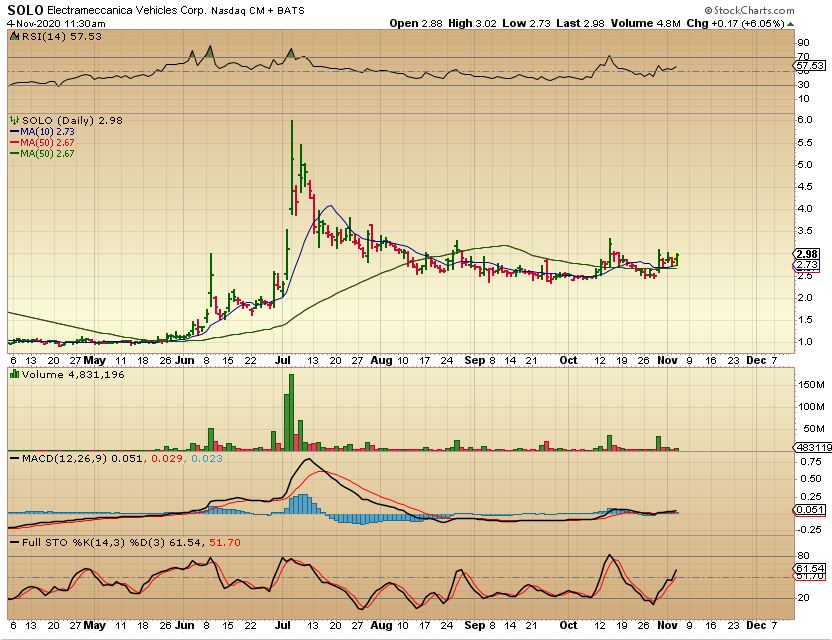The height and width of the screenshot is (640, 832).
Task: Click the 57.53 RSI value tag
Action: (810, 65)
